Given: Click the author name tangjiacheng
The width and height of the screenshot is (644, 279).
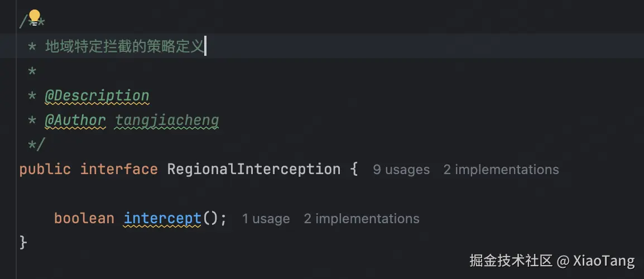Looking at the screenshot, I should [167, 120].
